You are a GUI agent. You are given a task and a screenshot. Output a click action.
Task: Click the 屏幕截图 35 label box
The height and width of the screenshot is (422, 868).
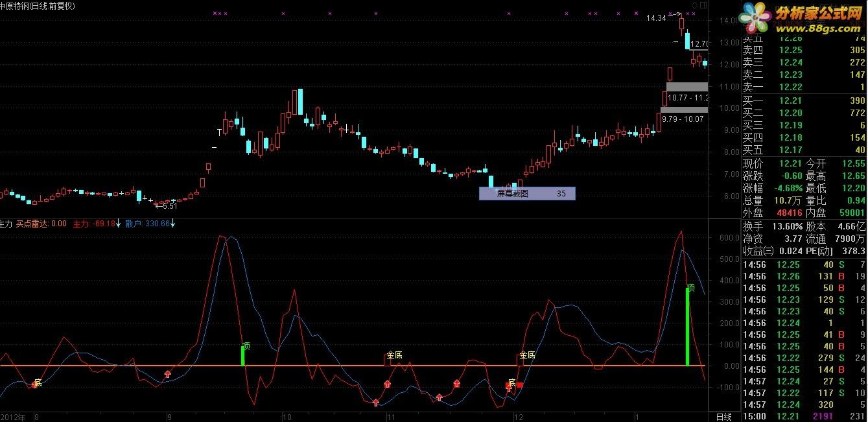click(527, 193)
